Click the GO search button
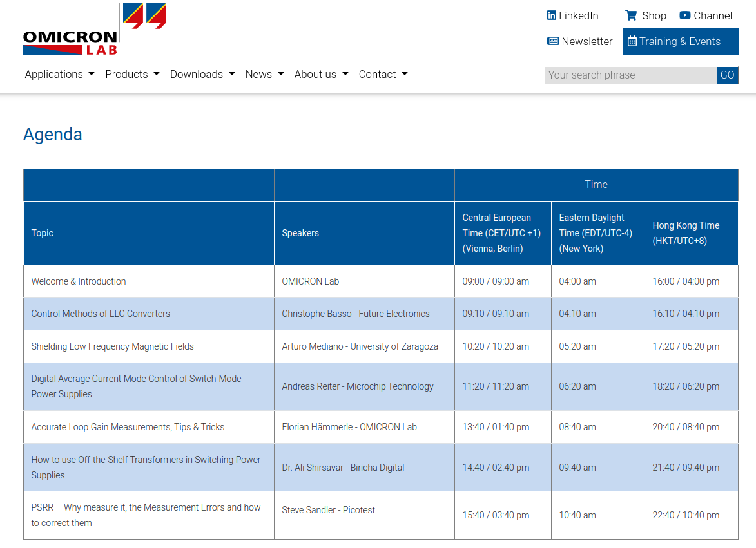 point(728,75)
